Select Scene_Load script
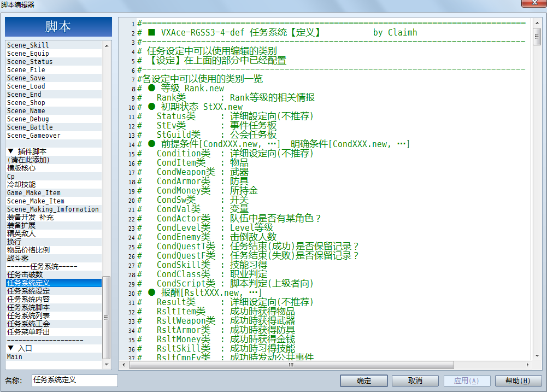Screen dimensions: 547x392 point(54,86)
